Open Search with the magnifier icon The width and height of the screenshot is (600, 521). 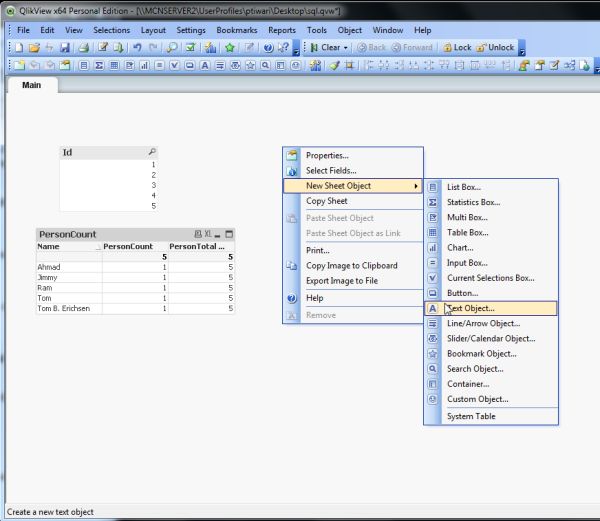click(172, 47)
